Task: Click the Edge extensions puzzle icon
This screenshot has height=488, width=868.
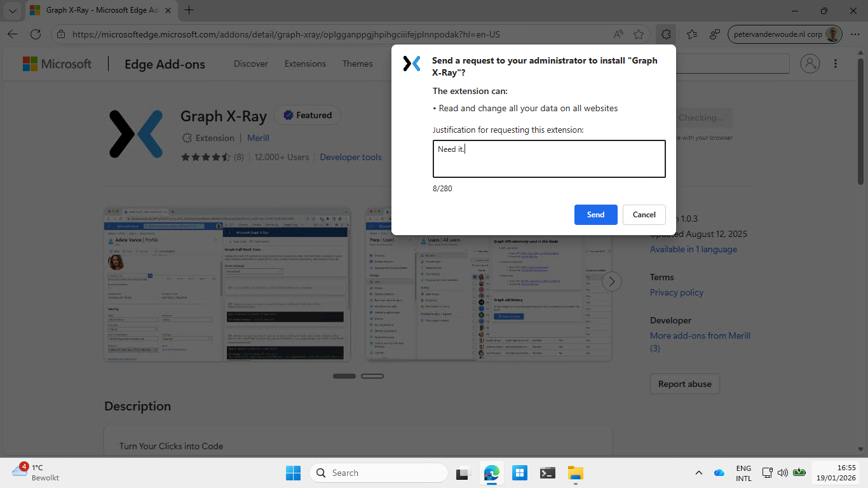Action: pyautogui.click(x=665, y=34)
